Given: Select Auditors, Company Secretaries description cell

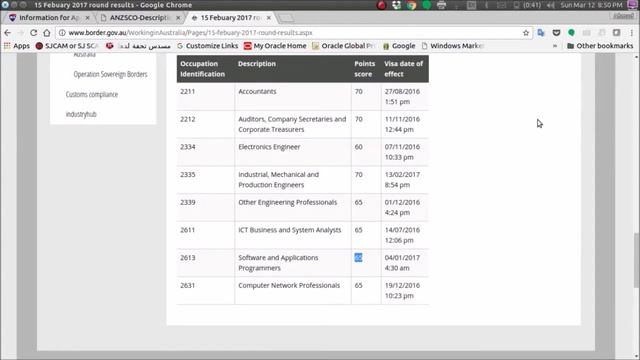Looking at the screenshot, I should (292, 124).
